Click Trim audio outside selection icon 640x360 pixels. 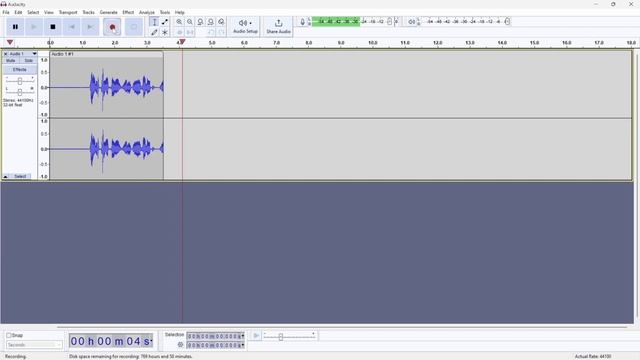[x=179, y=32]
